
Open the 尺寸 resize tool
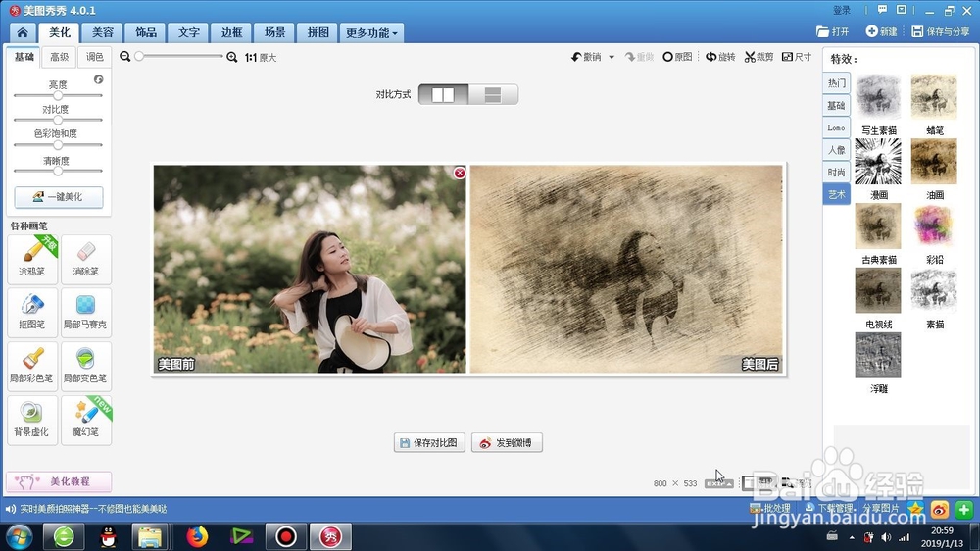(797, 57)
